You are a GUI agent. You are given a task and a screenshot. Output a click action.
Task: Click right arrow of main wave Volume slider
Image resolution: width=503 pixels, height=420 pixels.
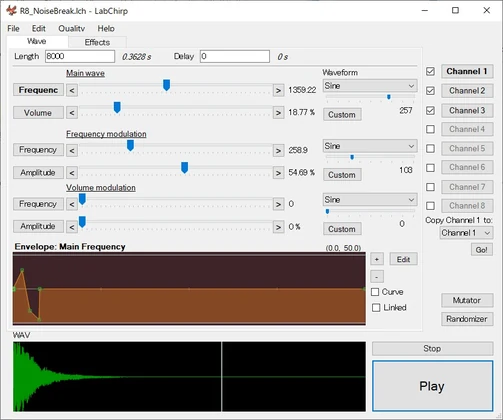(278, 113)
